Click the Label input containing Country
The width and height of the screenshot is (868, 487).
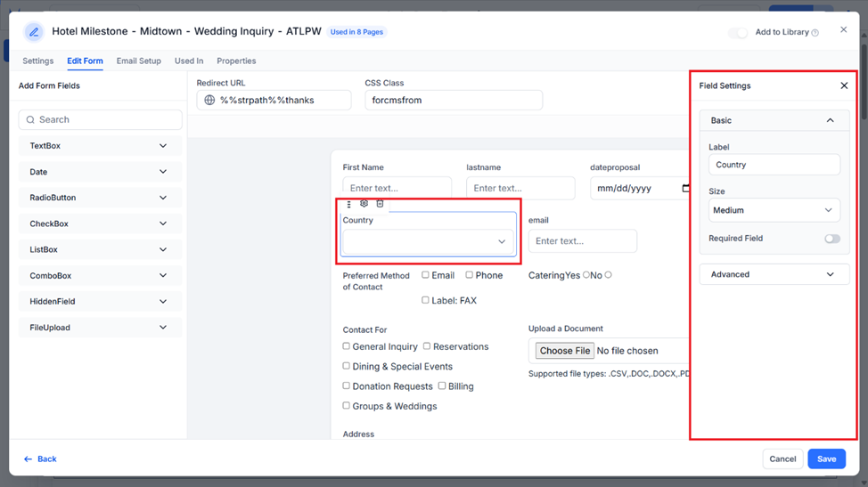774,165
